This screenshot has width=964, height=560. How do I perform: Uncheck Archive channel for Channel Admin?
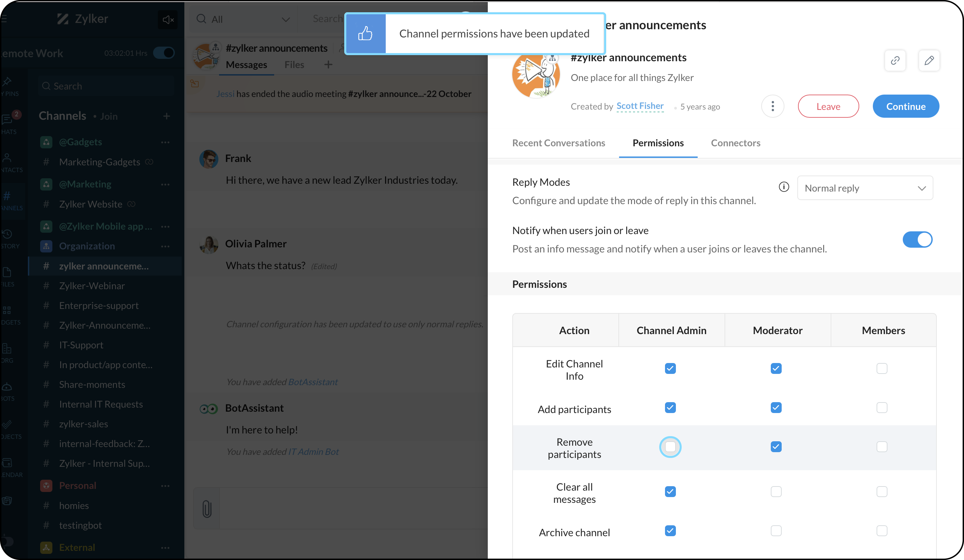(670, 531)
